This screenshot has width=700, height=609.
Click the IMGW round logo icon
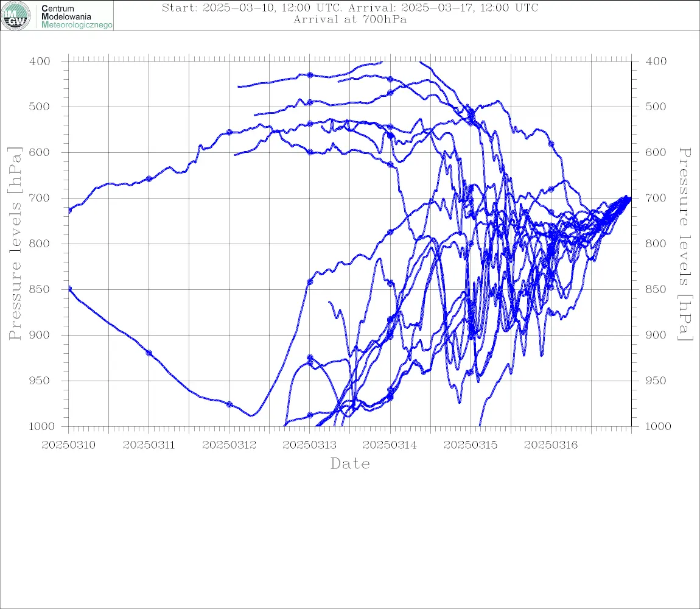click(16, 16)
